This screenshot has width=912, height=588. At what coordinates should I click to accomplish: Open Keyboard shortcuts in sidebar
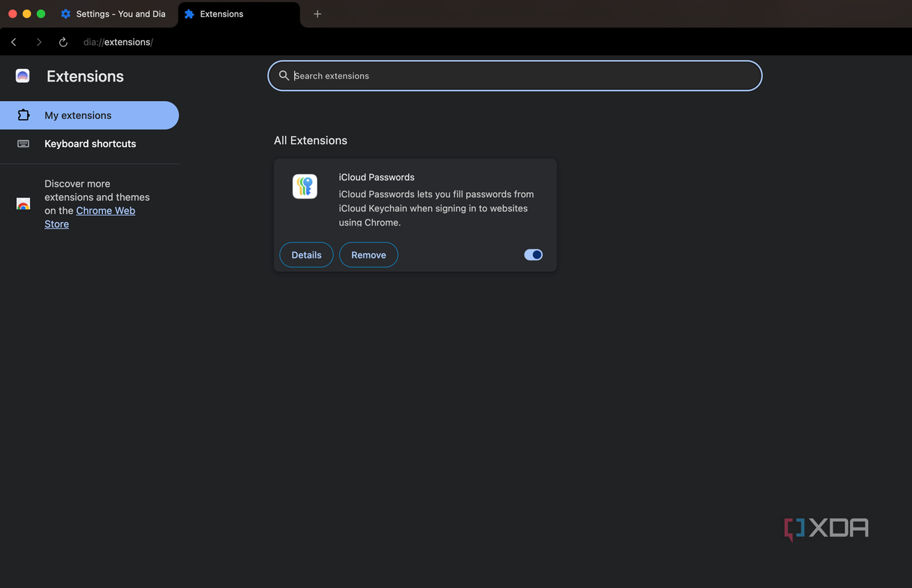click(89, 144)
